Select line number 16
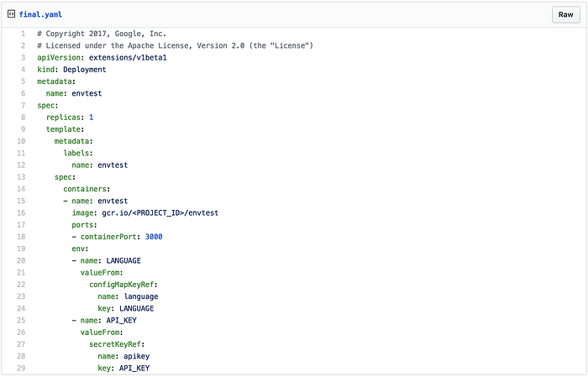The height and width of the screenshot is (377, 588). point(21,213)
